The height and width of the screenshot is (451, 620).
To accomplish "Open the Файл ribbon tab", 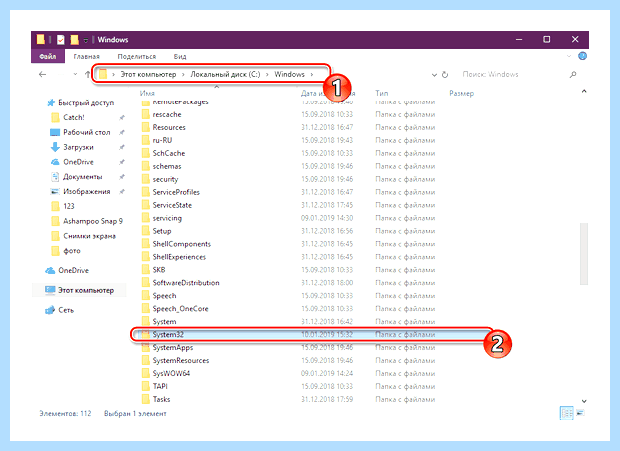I will pyautogui.click(x=47, y=57).
